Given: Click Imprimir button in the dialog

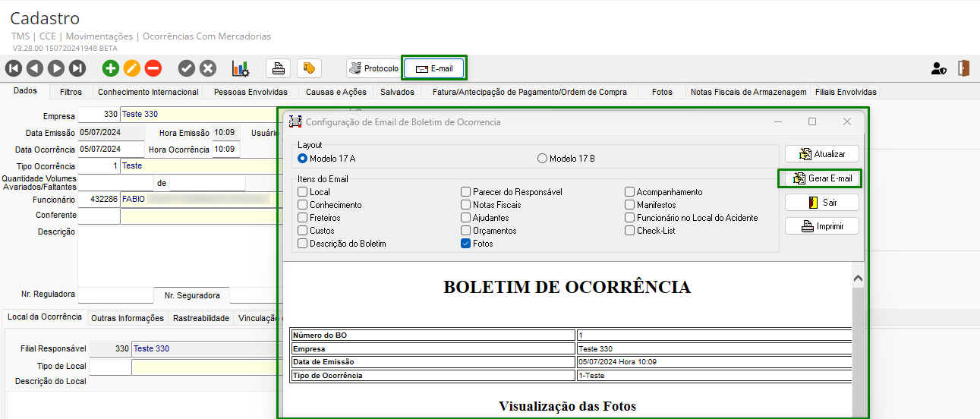Looking at the screenshot, I should point(822,226).
